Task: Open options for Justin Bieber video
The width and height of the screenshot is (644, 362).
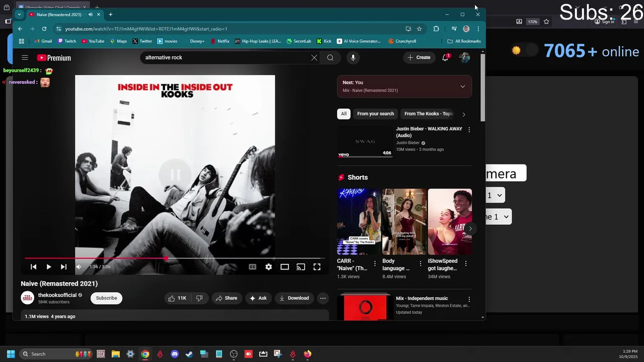Action: 469,130
